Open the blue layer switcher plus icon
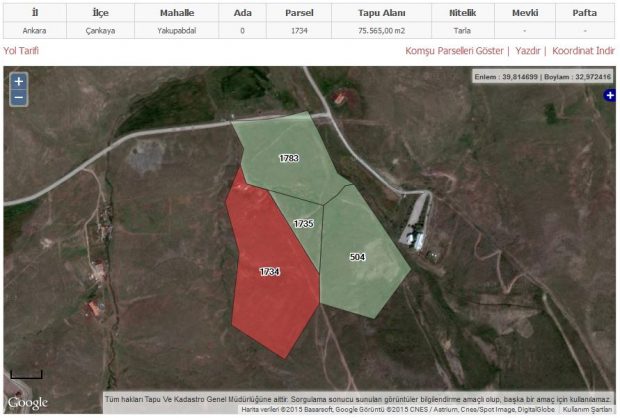Screen dimensions: 620x418 (x=610, y=95)
